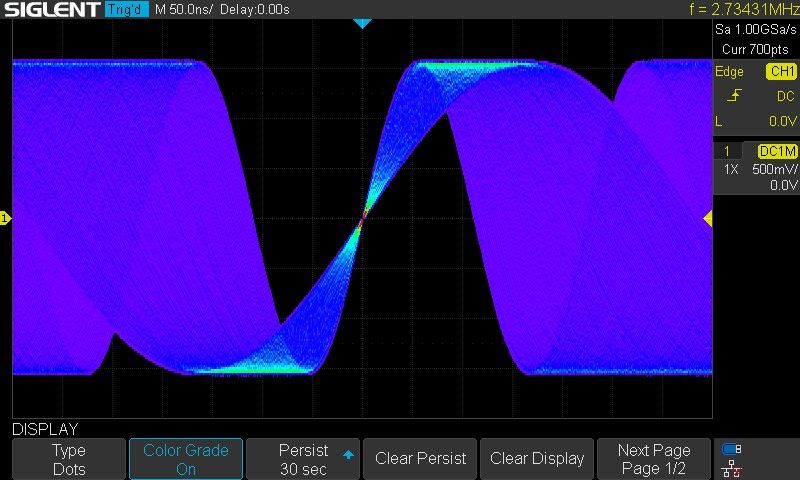The width and height of the screenshot is (800, 480).
Task: Select the channel 1 ground level marker
Action: click(x=5, y=218)
